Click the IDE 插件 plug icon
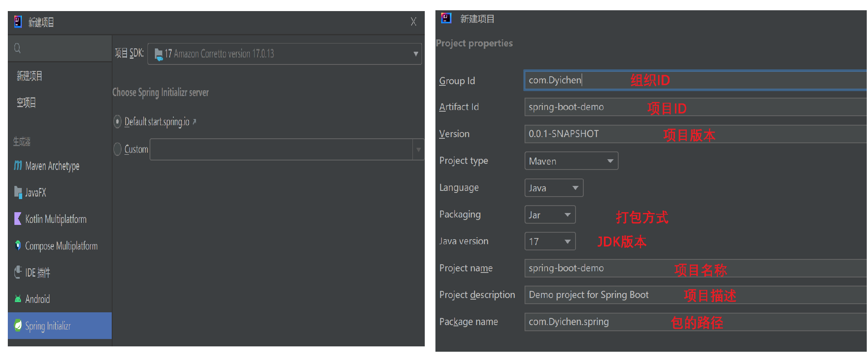Screen dimensions: 868x355 coord(18,272)
